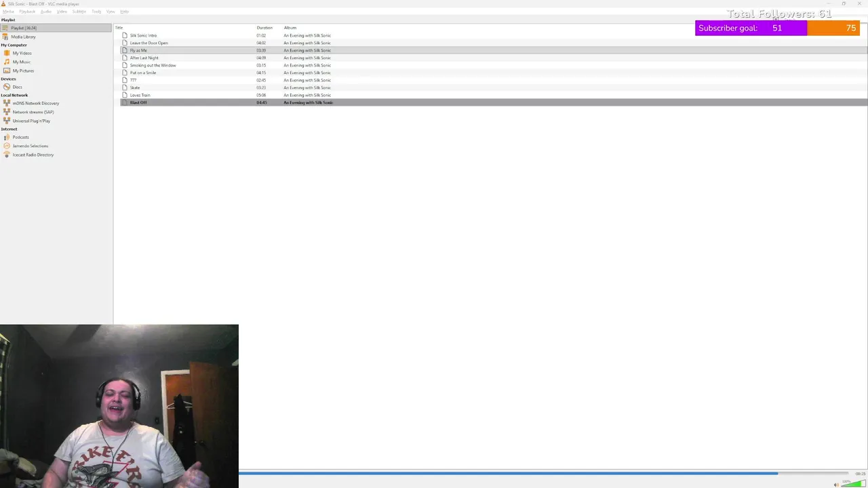Open the Playback menu
868x488 pixels.
click(x=27, y=12)
